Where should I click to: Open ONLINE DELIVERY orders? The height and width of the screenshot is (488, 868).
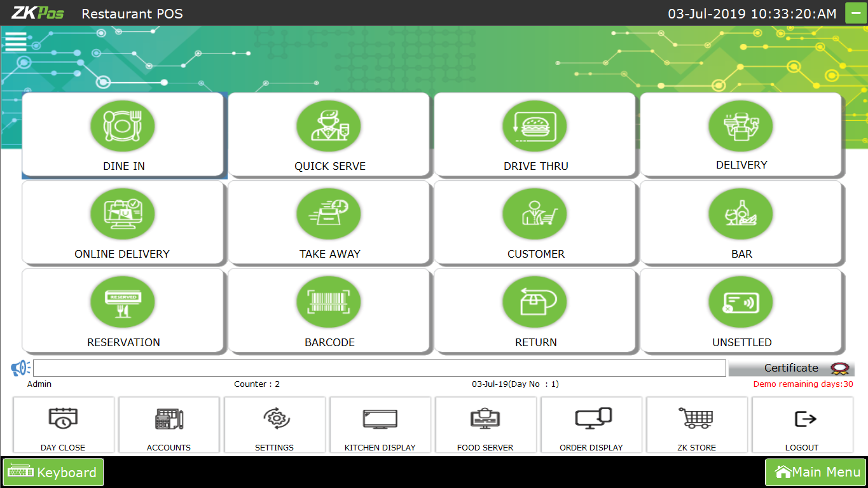(123, 223)
